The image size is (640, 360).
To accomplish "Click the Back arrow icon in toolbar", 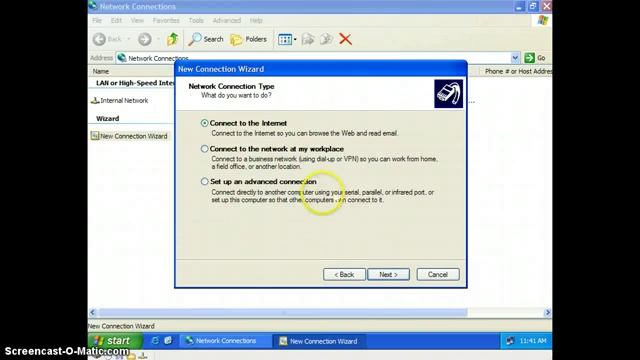I will [x=99, y=39].
